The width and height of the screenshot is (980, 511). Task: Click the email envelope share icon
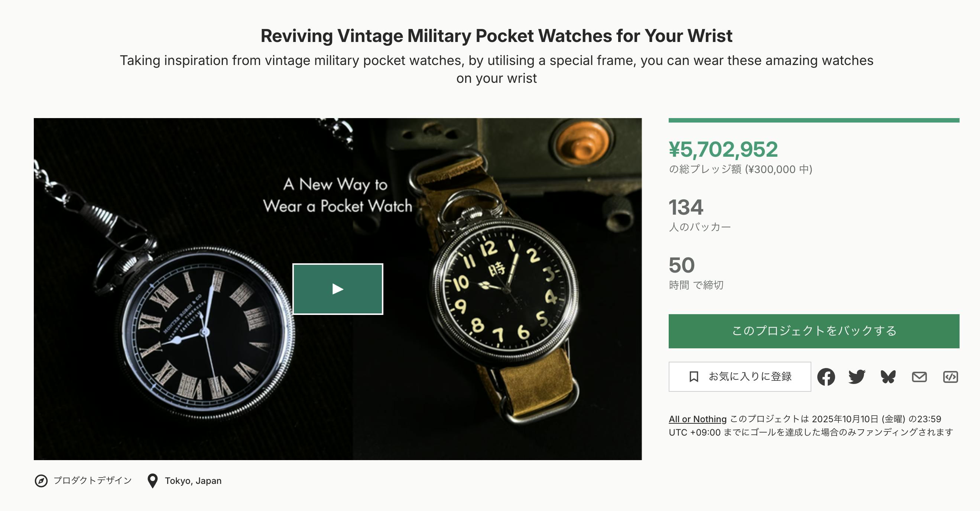click(919, 377)
